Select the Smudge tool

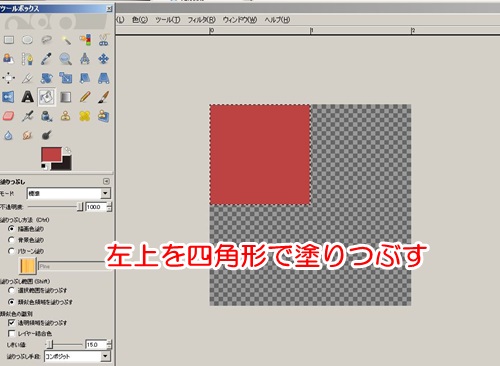point(27,135)
